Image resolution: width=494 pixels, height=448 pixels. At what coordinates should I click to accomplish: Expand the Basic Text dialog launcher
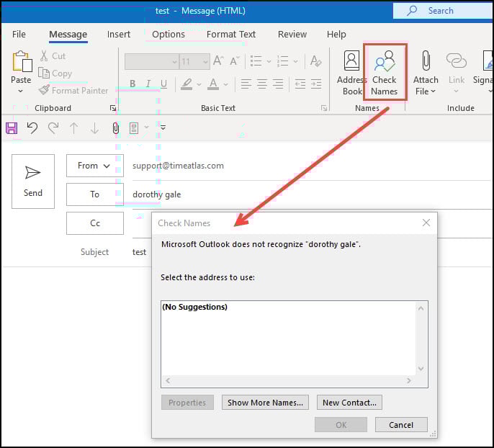coord(324,108)
